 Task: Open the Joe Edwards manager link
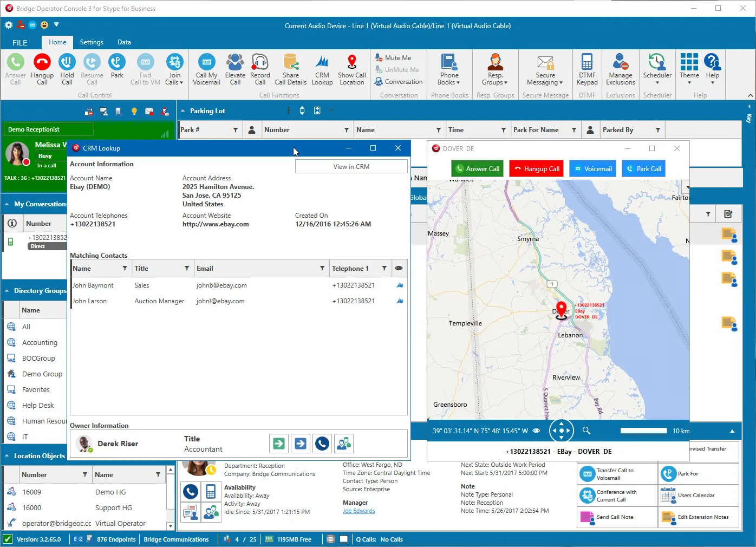pos(359,511)
